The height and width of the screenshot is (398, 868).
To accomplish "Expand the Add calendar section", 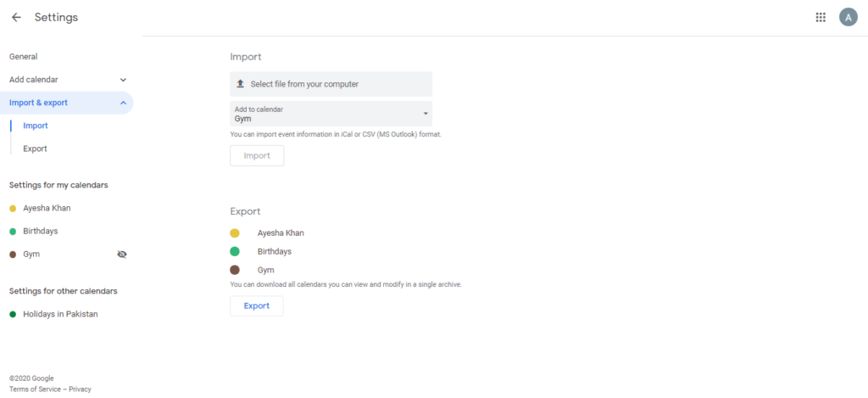I will pos(123,80).
